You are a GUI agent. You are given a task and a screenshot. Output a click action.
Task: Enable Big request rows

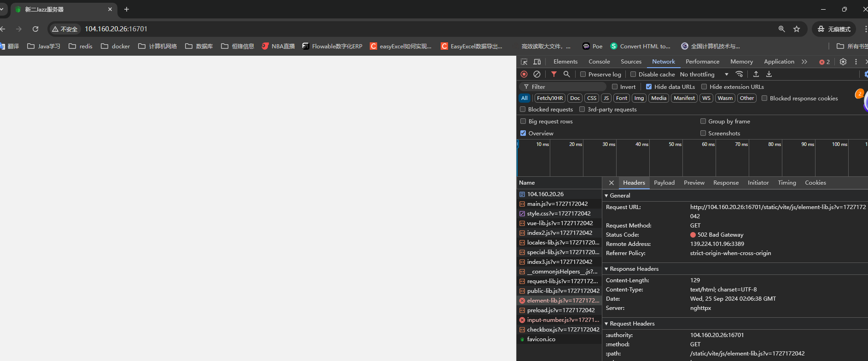tap(523, 121)
